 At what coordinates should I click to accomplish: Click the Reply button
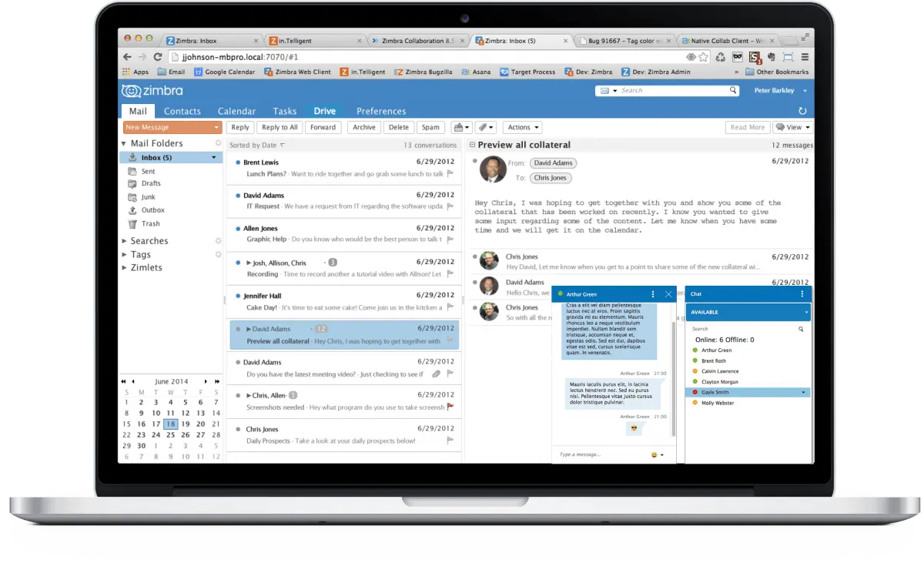240,127
